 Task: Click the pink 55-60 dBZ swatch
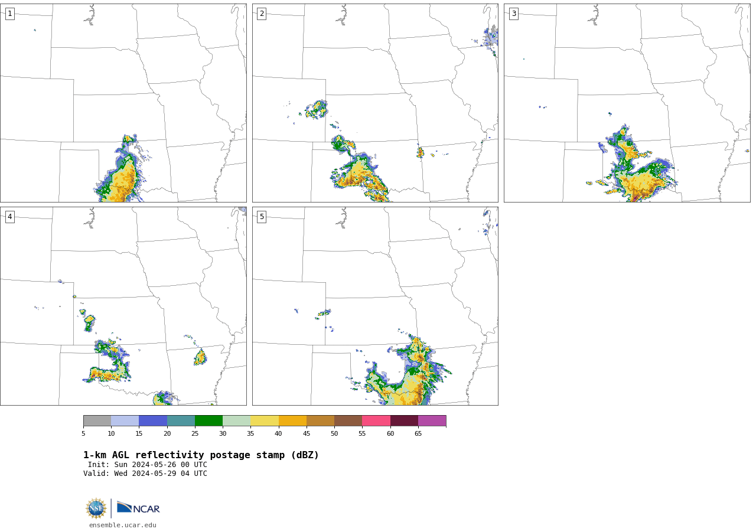pos(376,421)
